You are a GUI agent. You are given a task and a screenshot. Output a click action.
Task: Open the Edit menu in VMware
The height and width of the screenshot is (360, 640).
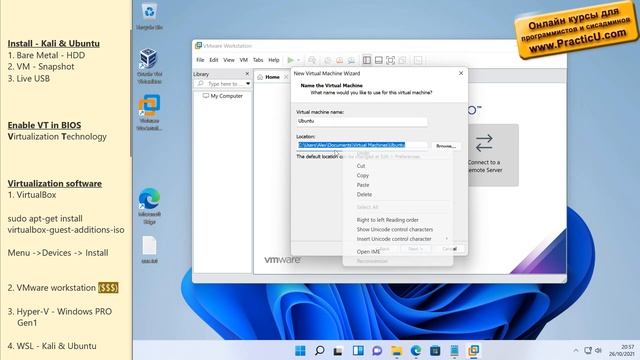(213, 60)
